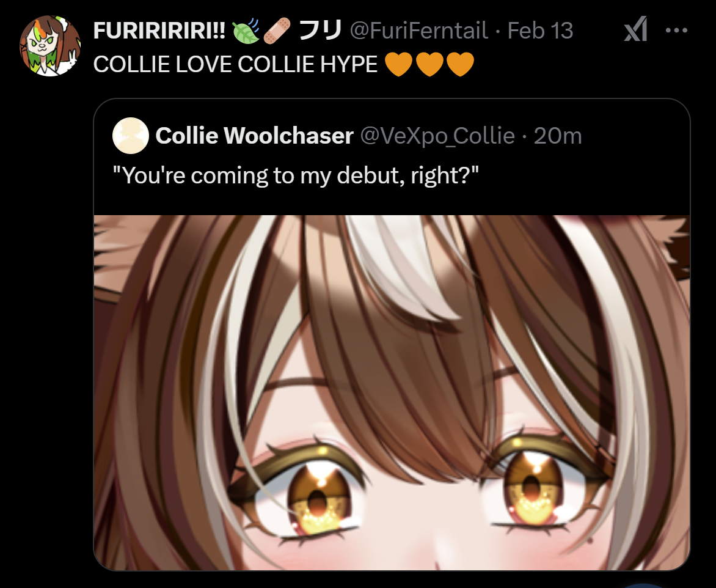Viewport: 716px width, 588px height.
Task: Click the 20m timestamp on quoted post
Action: [x=558, y=136]
